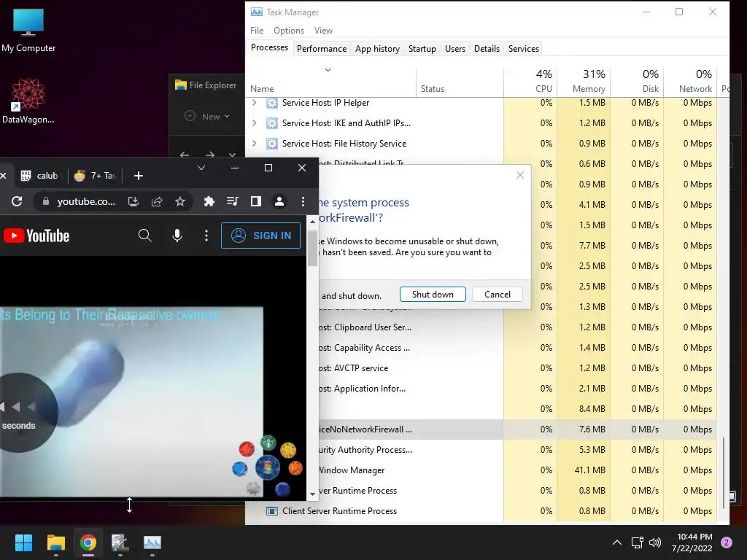Toggle the Chrome side panel icon
This screenshot has width=747, height=560.
256,201
